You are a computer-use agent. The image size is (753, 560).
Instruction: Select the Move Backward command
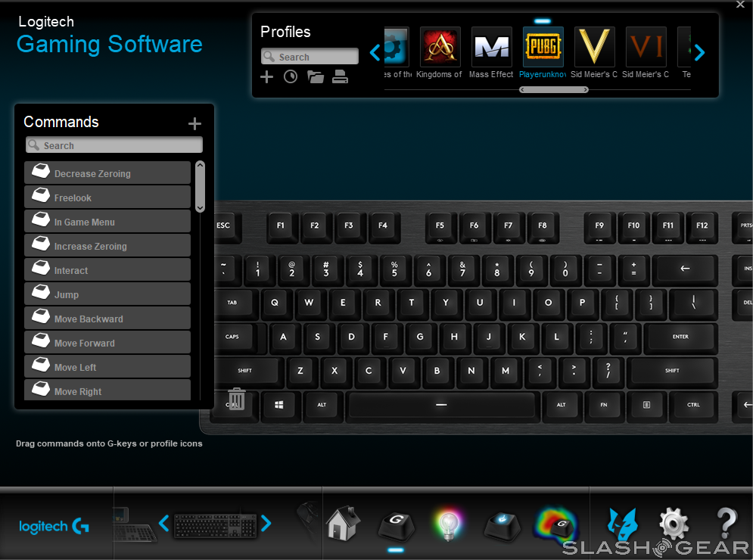pyautogui.click(x=107, y=319)
